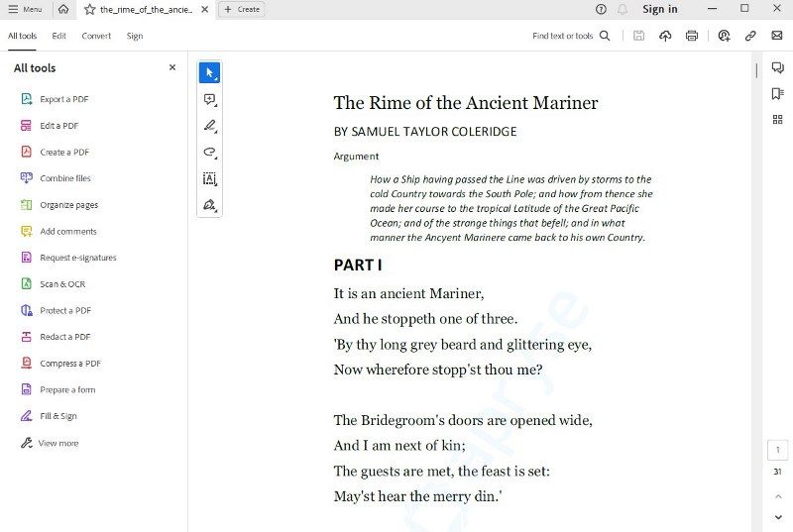Close the All tools panel
Image resolution: width=793 pixels, height=532 pixels.
(172, 67)
